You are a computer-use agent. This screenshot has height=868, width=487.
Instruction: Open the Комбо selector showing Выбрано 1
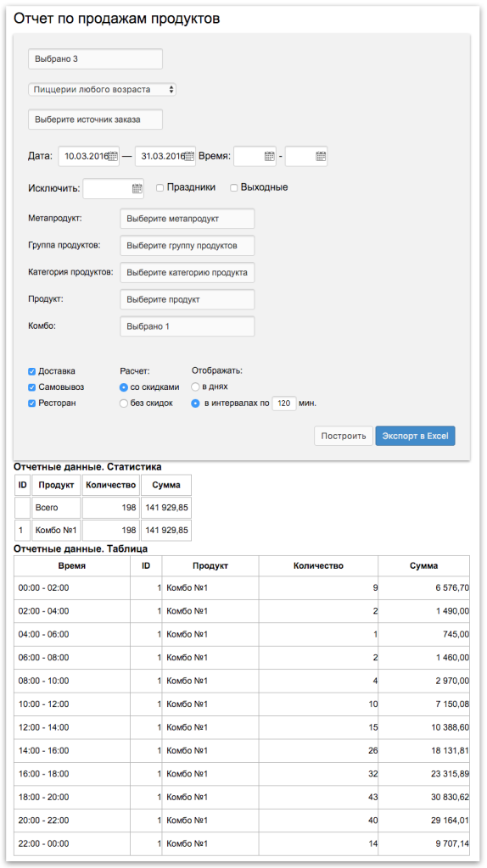(188, 326)
